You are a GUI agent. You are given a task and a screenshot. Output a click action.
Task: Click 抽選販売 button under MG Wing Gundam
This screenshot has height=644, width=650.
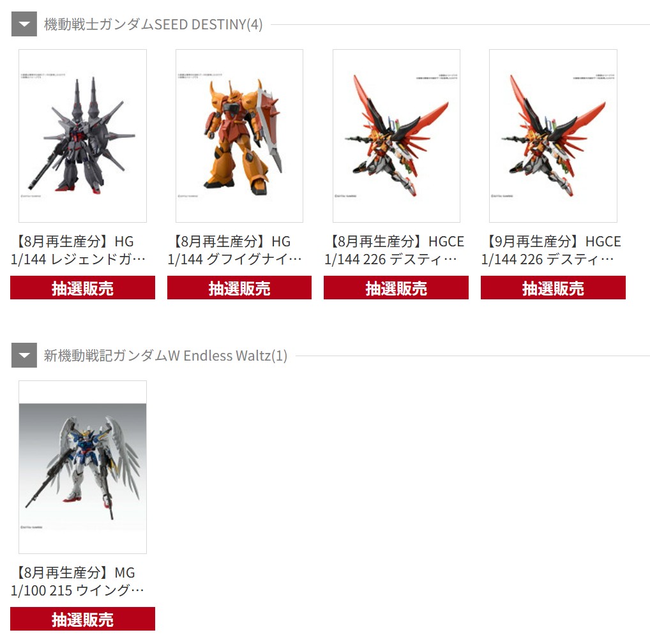(x=82, y=618)
